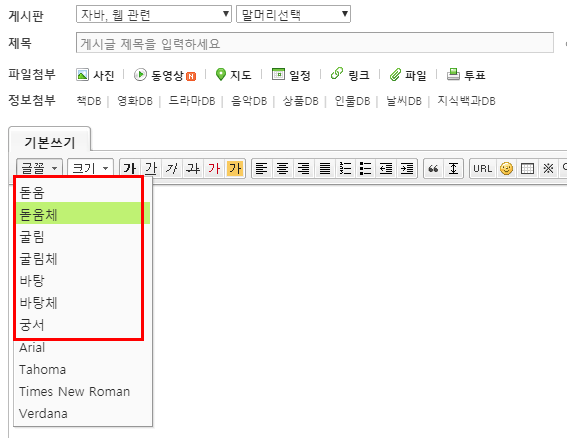The height and width of the screenshot is (438, 567).
Task: Insert a numbered list
Action: [x=345, y=169]
